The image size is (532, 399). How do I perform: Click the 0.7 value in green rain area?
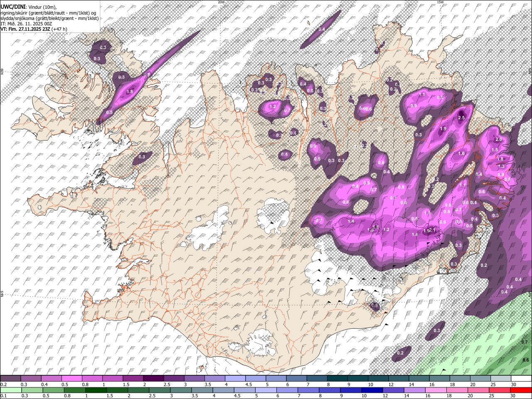click(x=525, y=342)
